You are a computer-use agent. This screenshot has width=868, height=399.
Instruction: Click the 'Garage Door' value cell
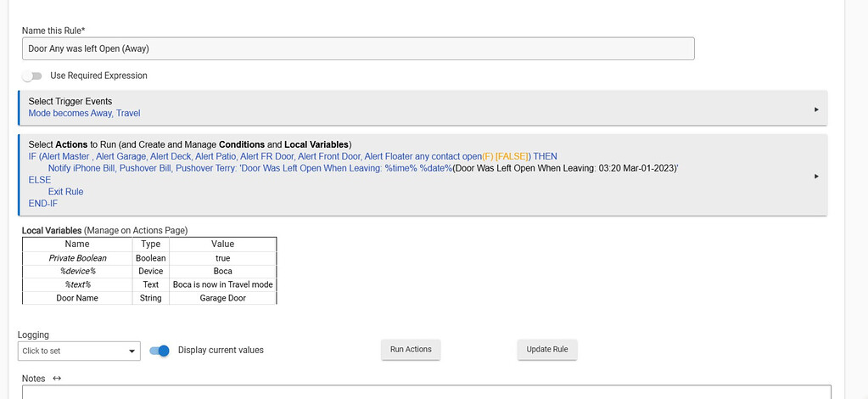click(222, 298)
